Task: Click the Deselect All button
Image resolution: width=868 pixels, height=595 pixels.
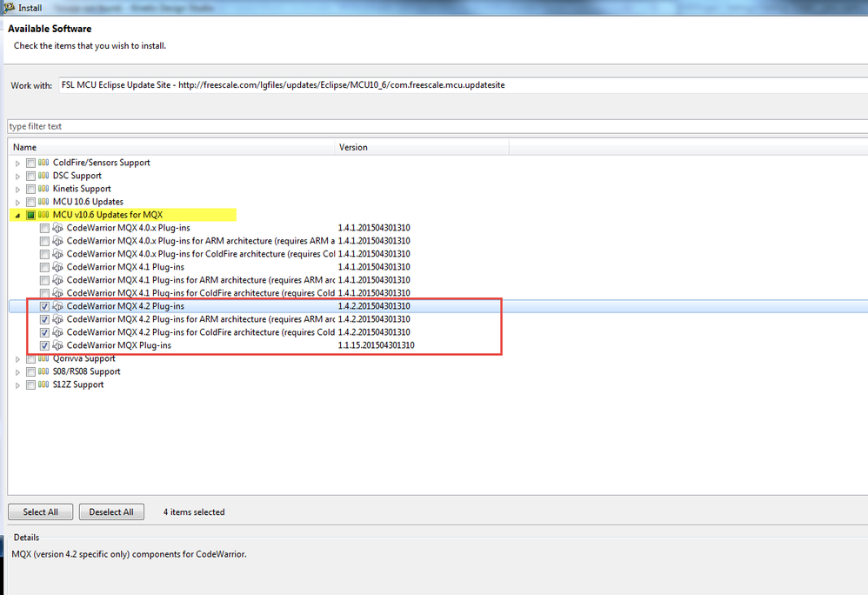Action: click(x=111, y=512)
